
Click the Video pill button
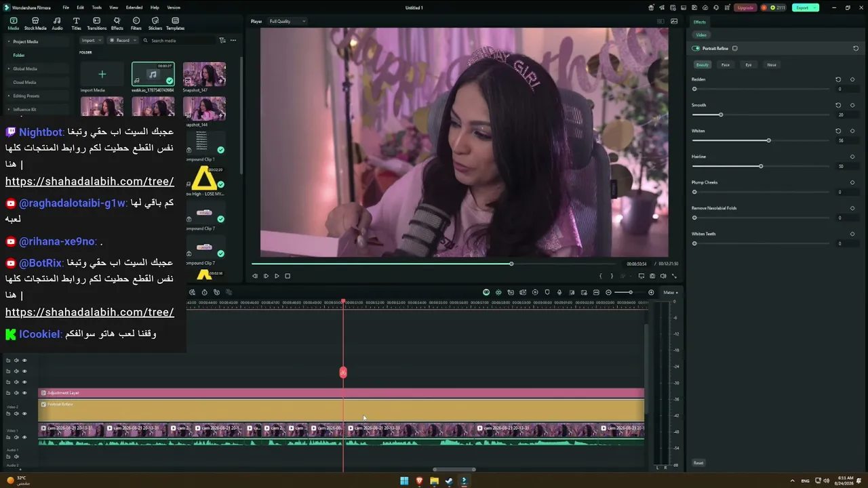click(701, 35)
